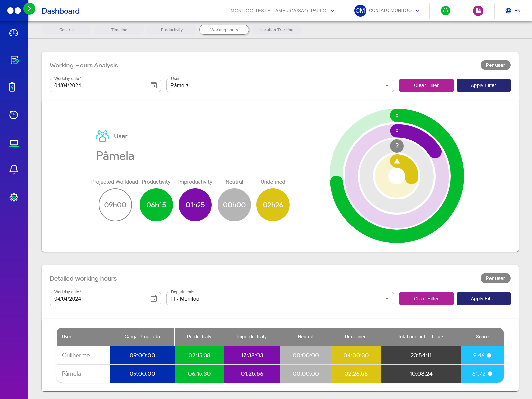This screenshot has height=399, width=532.
Task: Open the computer monitoring icon in the sidebar
Action: [14, 143]
